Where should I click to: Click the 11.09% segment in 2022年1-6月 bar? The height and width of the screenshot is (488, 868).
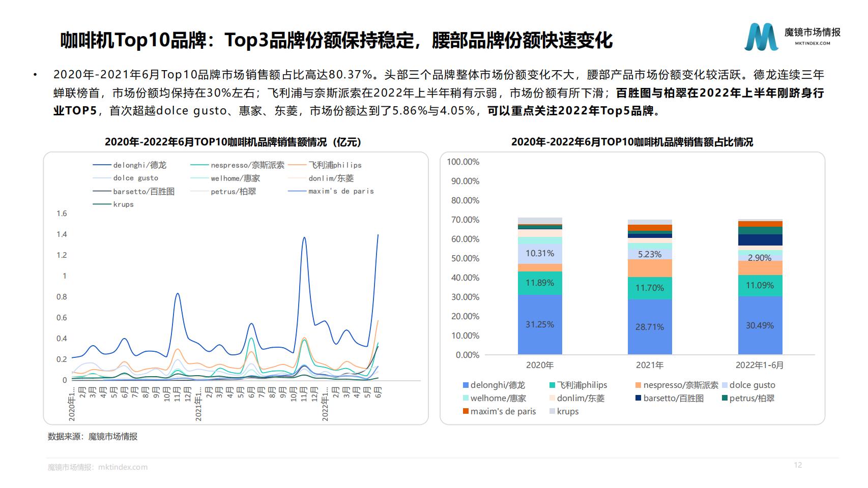click(x=760, y=286)
